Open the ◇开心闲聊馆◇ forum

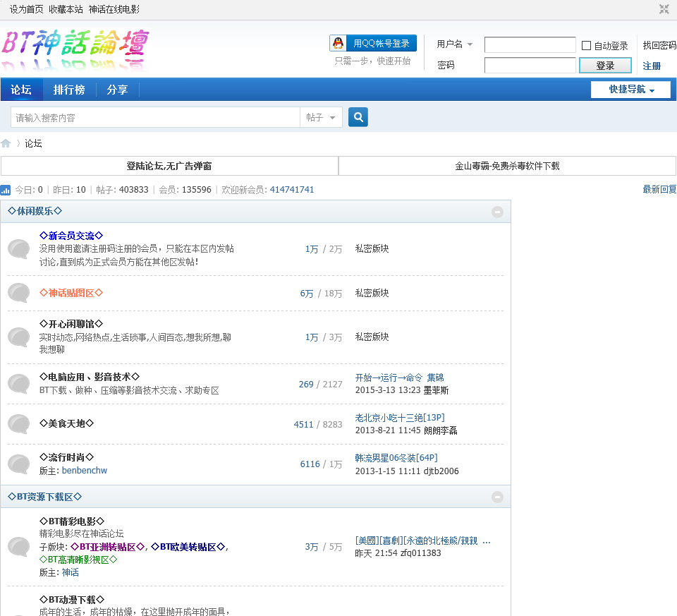(x=71, y=324)
